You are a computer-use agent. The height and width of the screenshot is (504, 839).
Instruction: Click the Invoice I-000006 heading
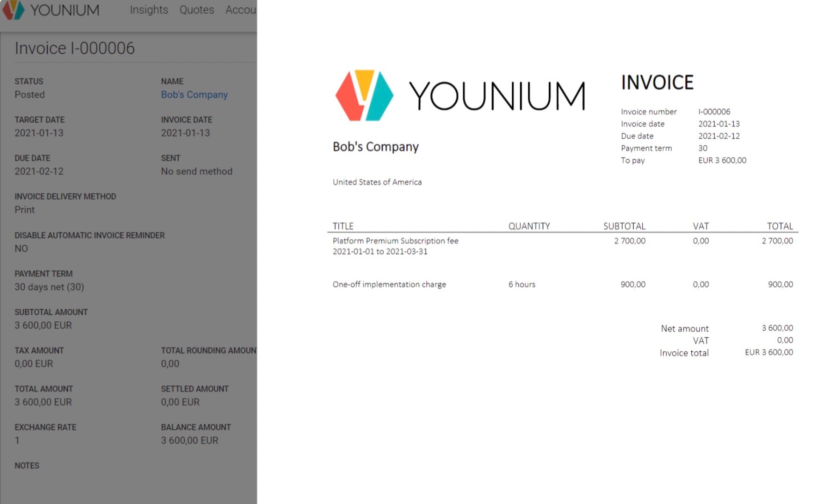coord(74,48)
